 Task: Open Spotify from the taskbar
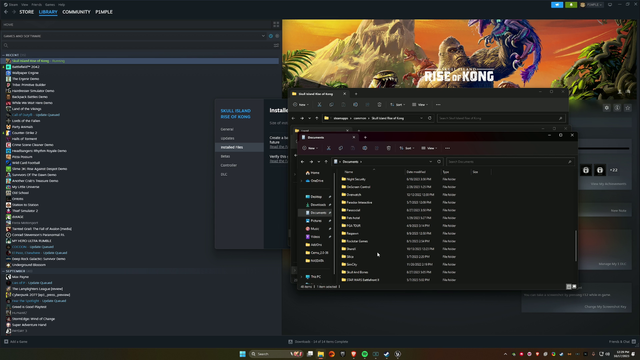364,354
